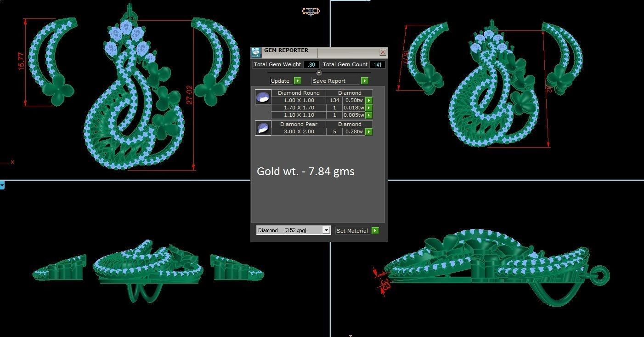
Task: Click the '0.28tw' weight cell
Action: [x=354, y=131]
